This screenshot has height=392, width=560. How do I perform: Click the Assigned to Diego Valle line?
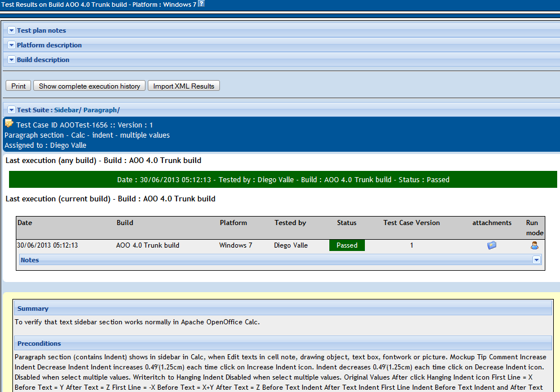(x=45, y=146)
